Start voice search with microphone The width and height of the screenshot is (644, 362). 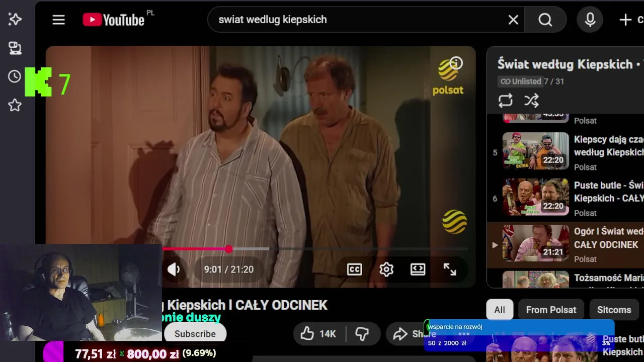590,20
